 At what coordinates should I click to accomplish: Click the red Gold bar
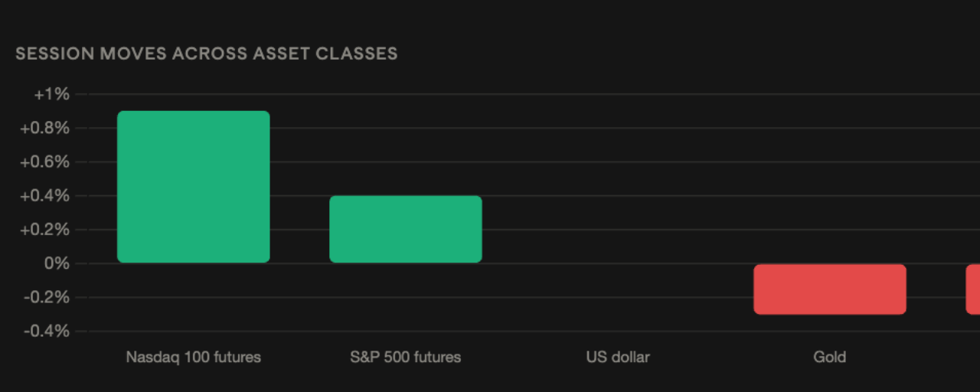click(830, 289)
